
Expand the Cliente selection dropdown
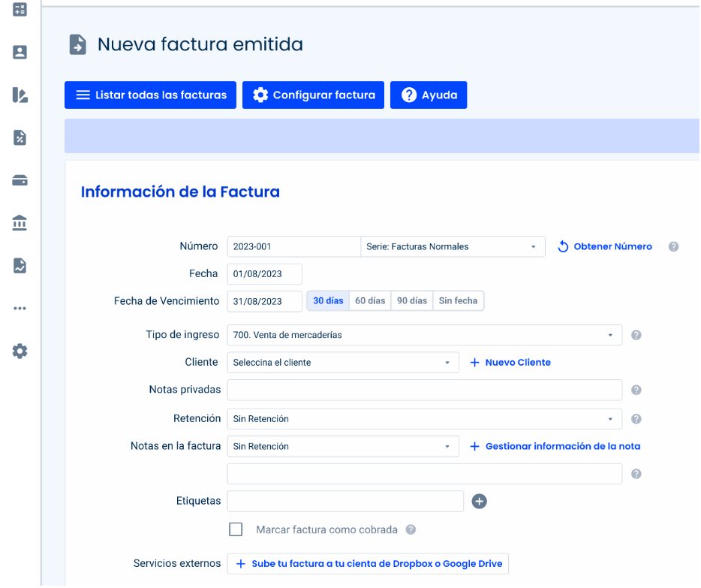342,363
